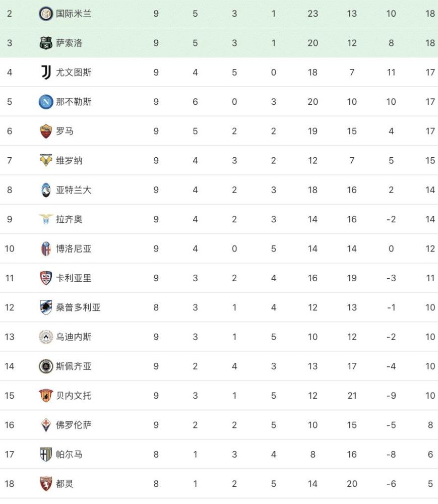The image size is (438, 504).
Task: Click the Roma club crest
Action: coord(46,131)
